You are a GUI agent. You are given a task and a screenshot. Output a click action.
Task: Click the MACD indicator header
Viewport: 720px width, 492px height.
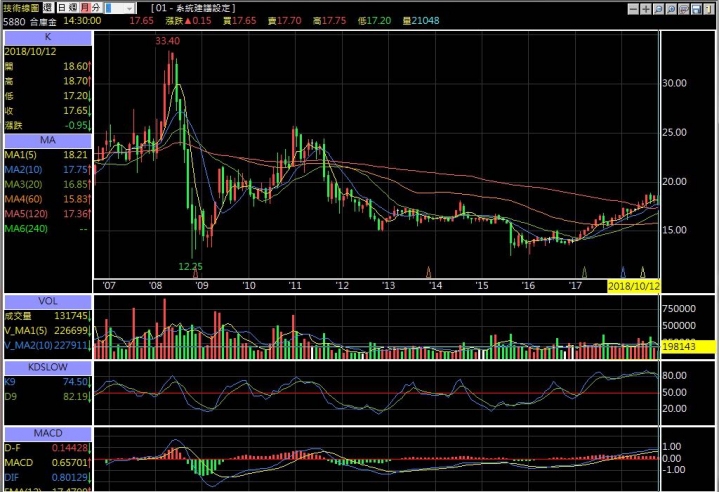48,434
